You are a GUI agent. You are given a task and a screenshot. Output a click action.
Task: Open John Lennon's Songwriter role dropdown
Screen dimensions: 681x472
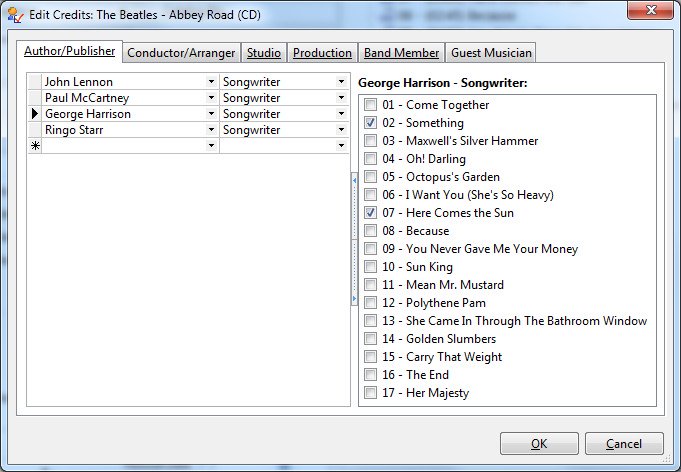coord(341,82)
